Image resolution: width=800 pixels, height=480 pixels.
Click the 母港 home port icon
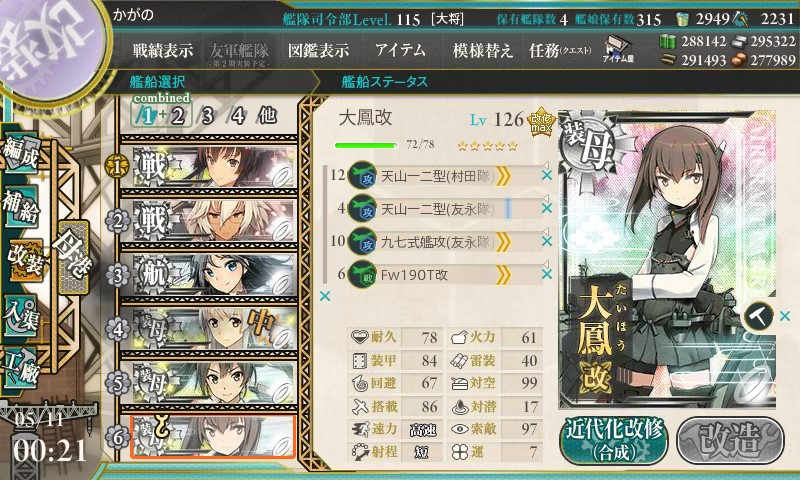[73, 258]
